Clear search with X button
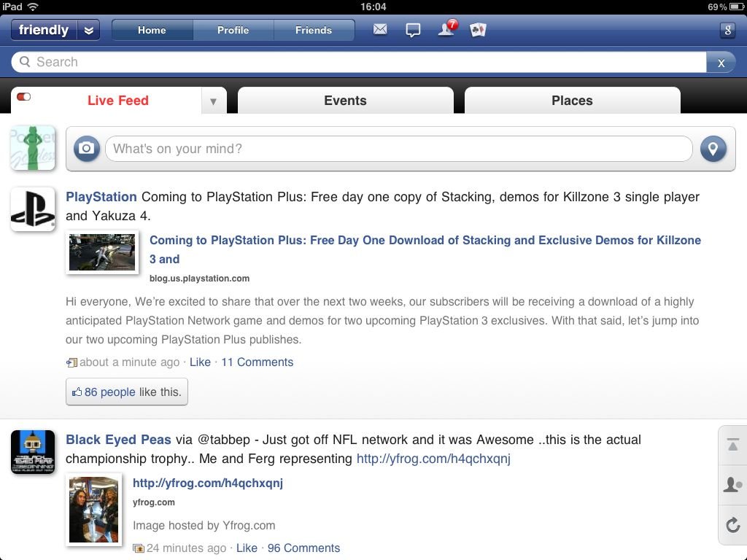This screenshot has height=560, width=747. pos(721,63)
